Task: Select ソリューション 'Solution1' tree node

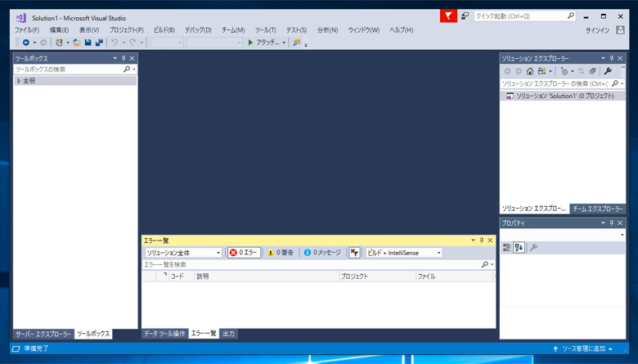Action: click(x=563, y=96)
